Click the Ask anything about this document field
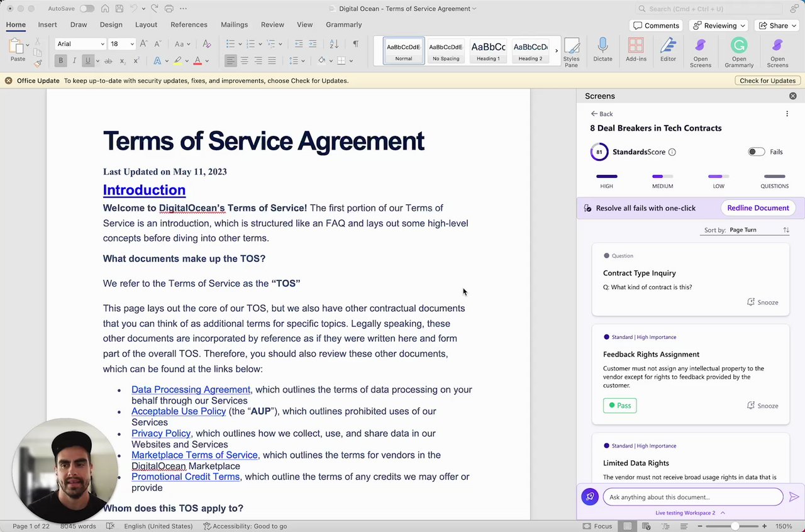Image resolution: width=805 pixels, height=532 pixels. coord(692,497)
